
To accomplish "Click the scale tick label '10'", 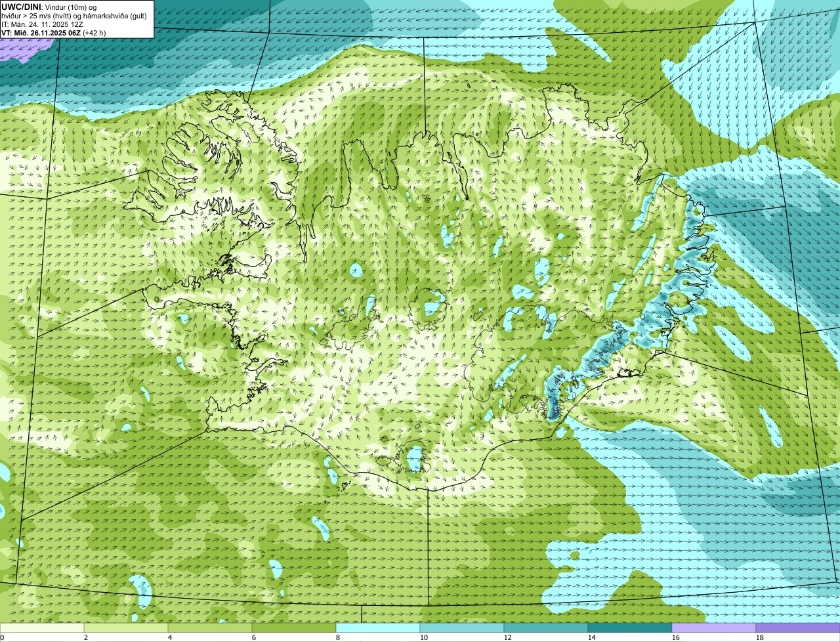I will [424, 637].
